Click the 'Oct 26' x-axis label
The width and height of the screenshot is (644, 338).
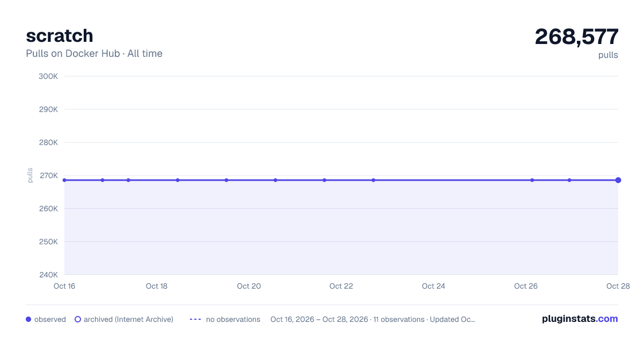point(526,286)
